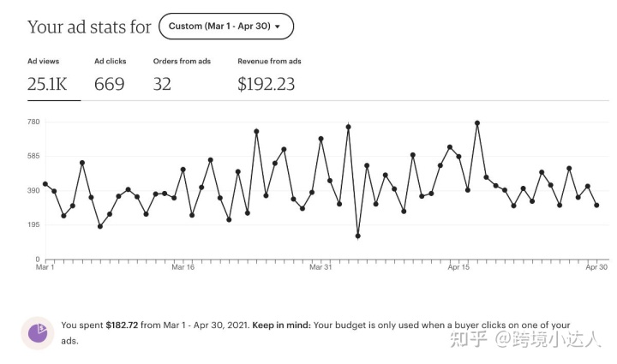The image size is (617, 364).
Task: Open the Custom (Mar 1 - Apr 30) date dropdown
Action: point(225,27)
